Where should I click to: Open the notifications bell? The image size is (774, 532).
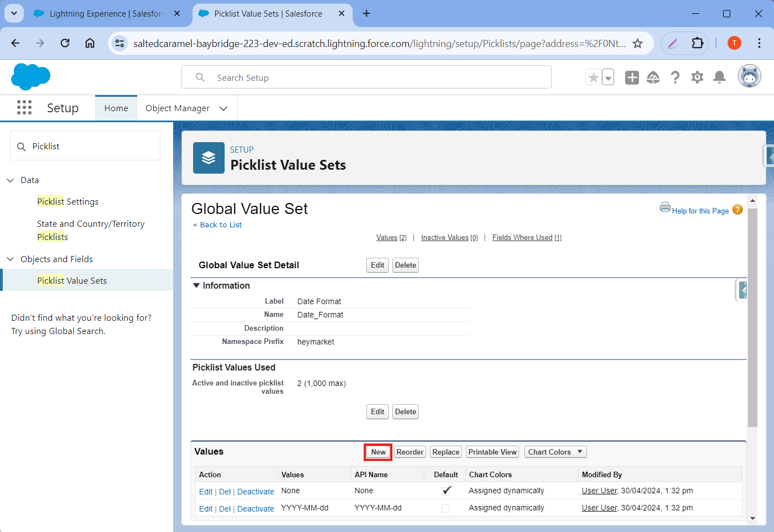(719, 77)
